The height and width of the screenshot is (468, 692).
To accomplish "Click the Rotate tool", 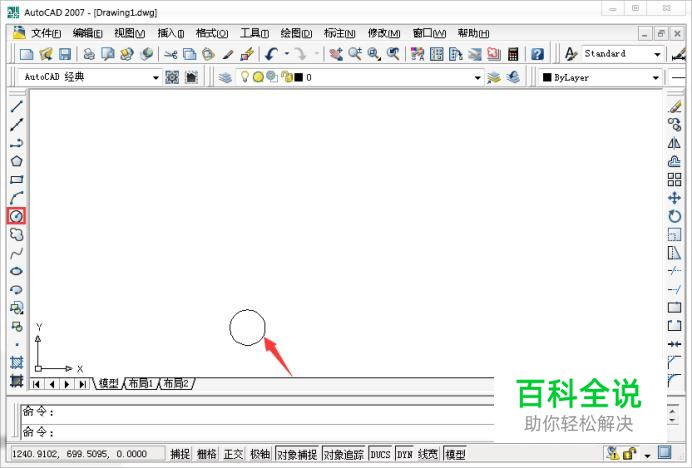I will click(674, 216).
